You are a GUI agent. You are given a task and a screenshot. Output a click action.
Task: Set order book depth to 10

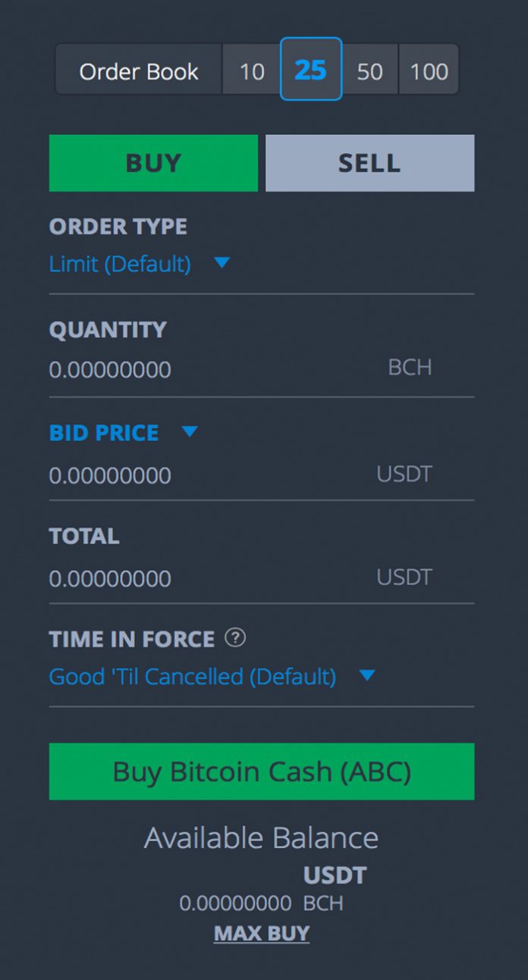click(252, 71)
